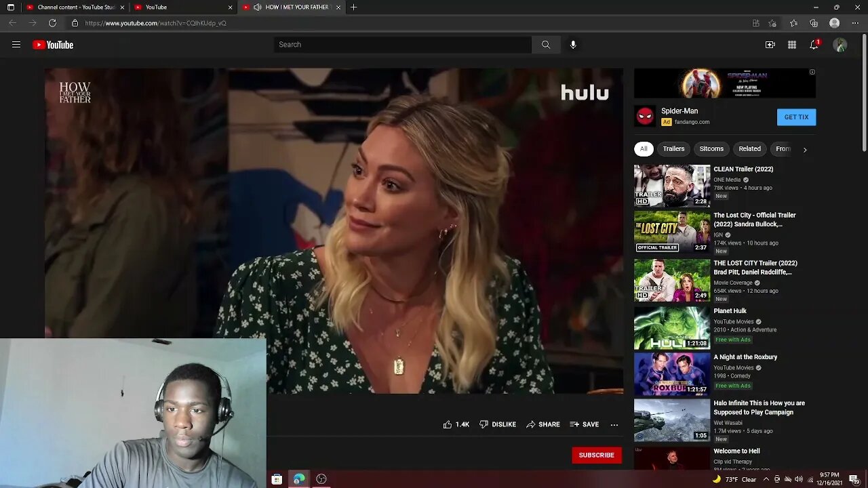Open the new tab plus button
This screenshot has width=868, height=488.
[353, 7]
